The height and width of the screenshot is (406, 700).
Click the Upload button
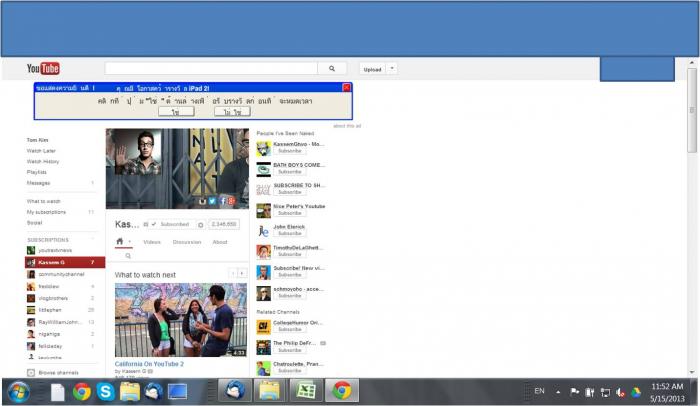click(372, 69)
